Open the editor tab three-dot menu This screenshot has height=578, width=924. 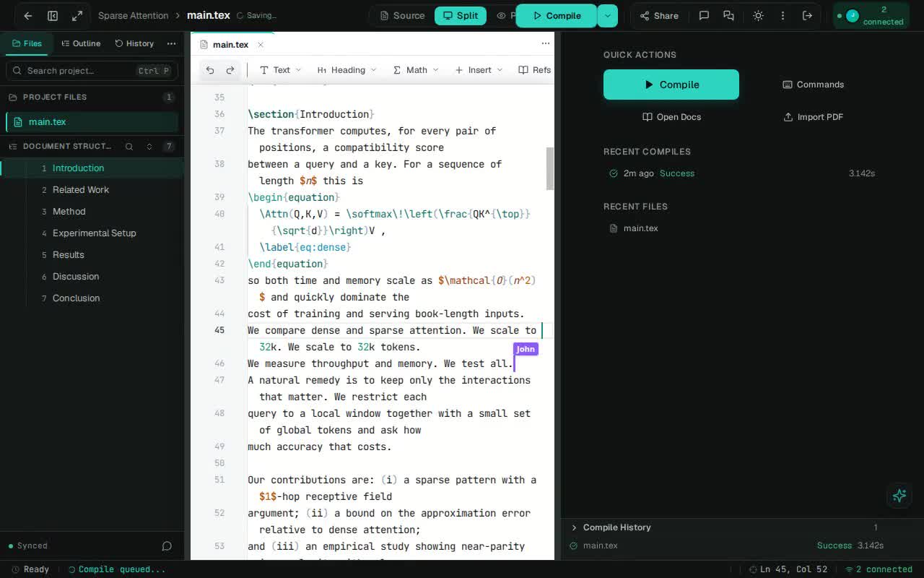pos(545,43)
